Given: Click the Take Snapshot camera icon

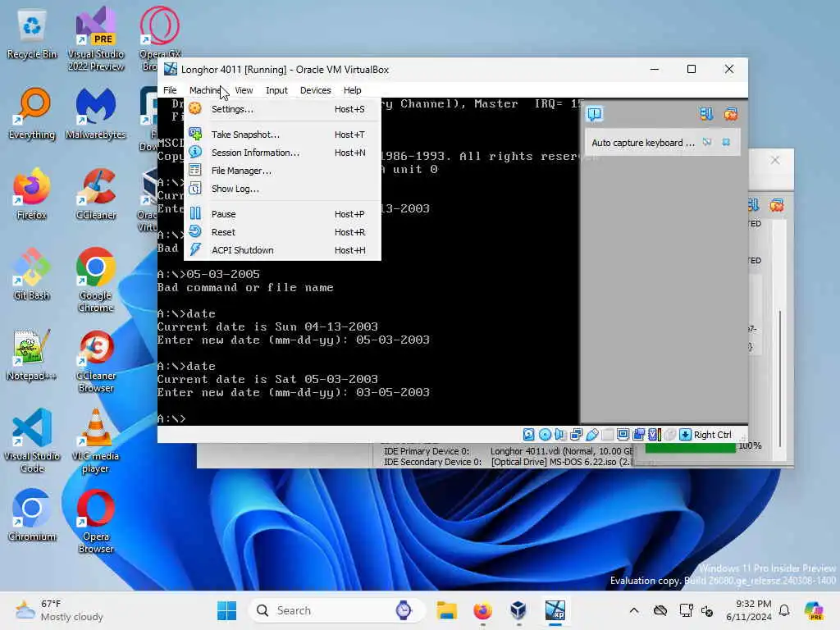Looking at the screenshot, I should tap(195, 134).
